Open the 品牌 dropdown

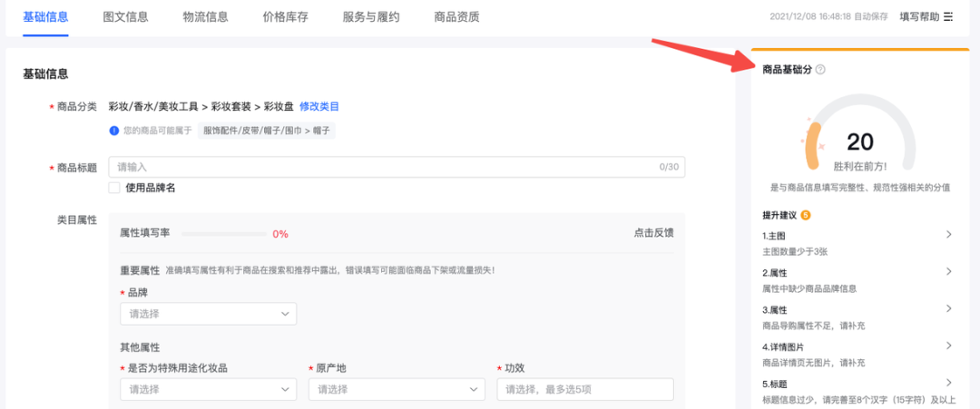click(x=208, y=314)
